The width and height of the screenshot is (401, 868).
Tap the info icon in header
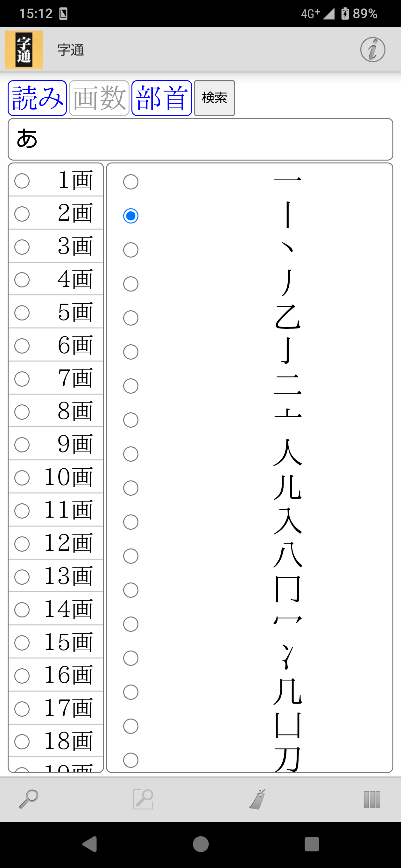372,50
